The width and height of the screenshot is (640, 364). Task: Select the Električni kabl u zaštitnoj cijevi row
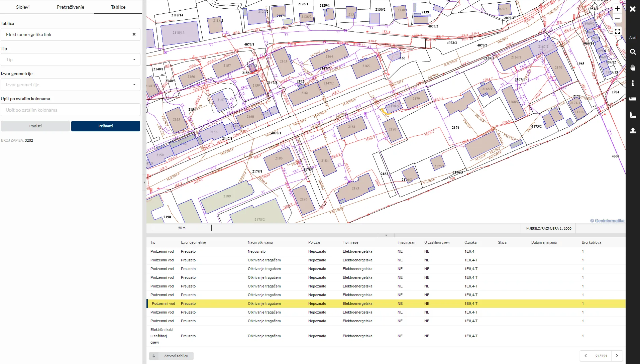386,336
